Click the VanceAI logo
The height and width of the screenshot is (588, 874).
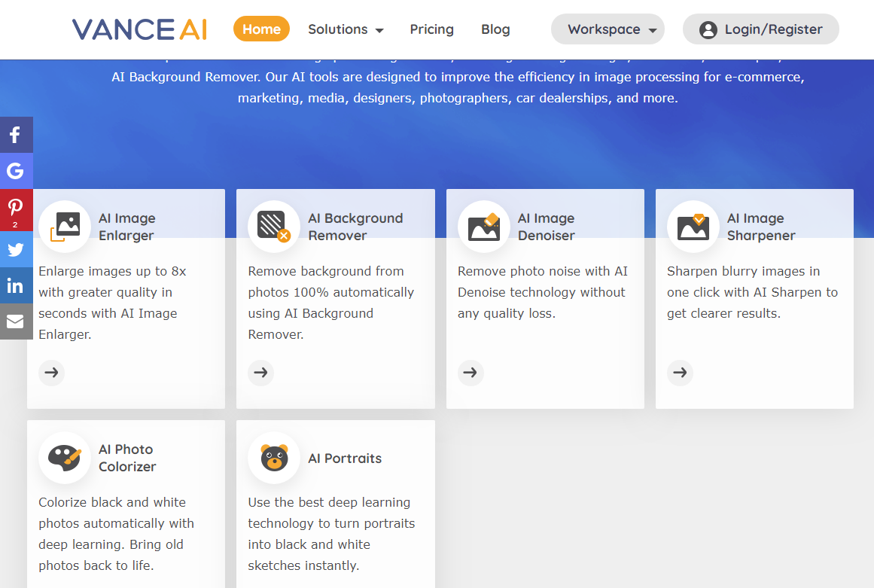point(139,29)
